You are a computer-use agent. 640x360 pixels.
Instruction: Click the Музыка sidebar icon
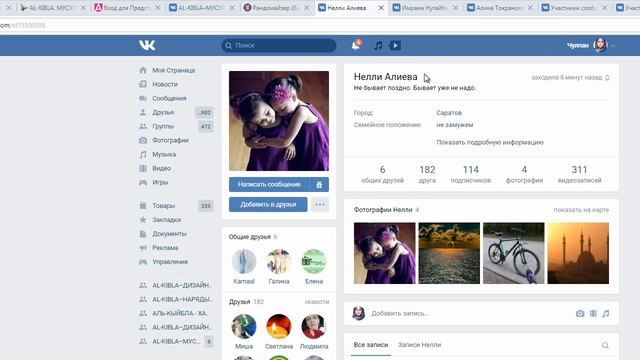pos(143,154)
